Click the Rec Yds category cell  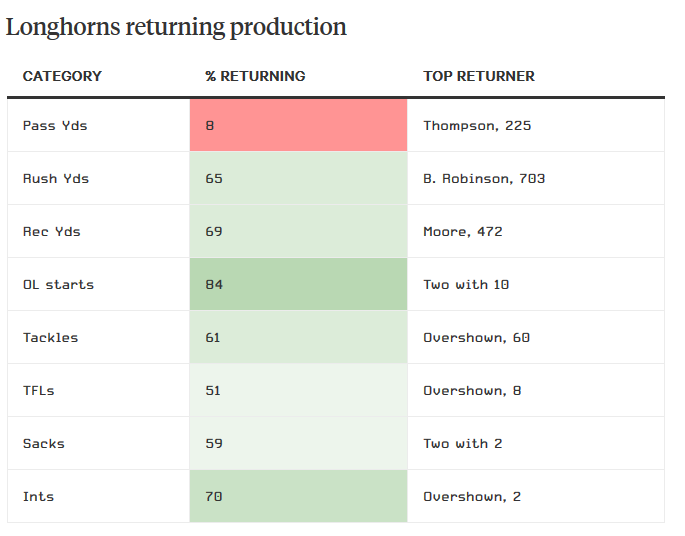tap(52, 232)
